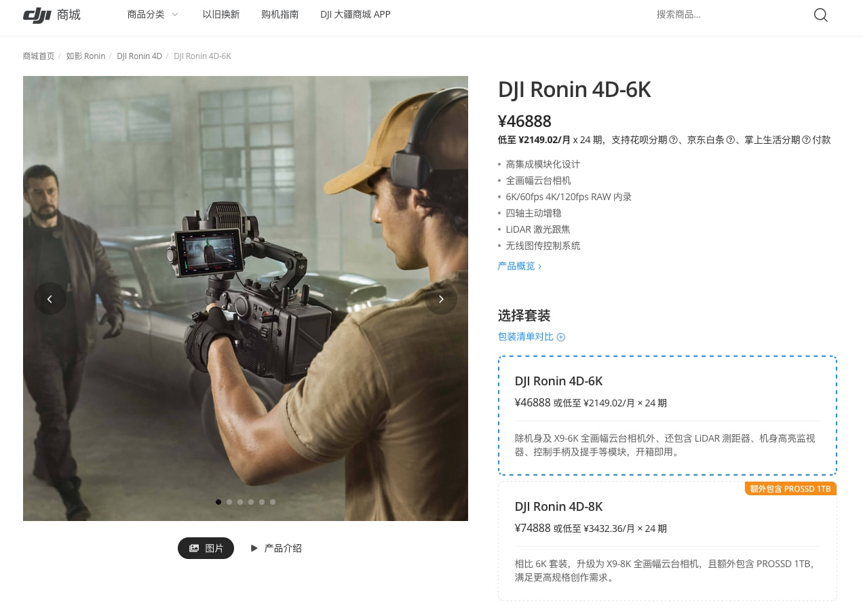Click the ¥74888 price in 8K bundle
This screenshot has height=616, width=863.
(x=533, y=528)
